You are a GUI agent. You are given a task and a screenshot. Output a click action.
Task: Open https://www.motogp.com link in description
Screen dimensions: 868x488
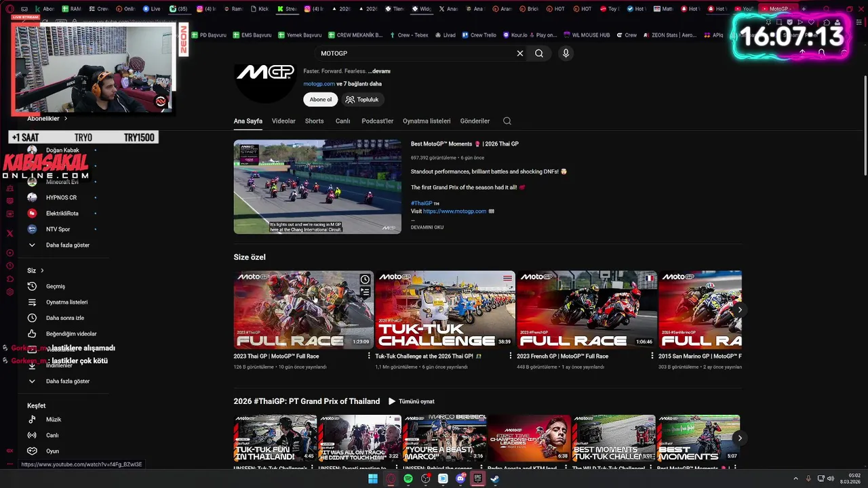454,211
